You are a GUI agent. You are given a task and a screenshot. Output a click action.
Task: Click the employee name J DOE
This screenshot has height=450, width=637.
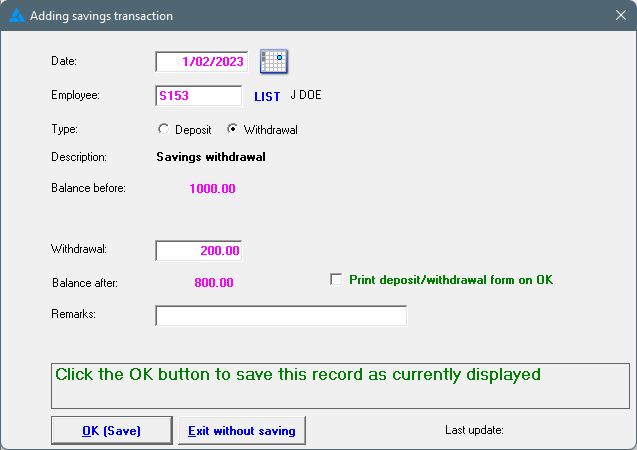[x=306, y=95]
